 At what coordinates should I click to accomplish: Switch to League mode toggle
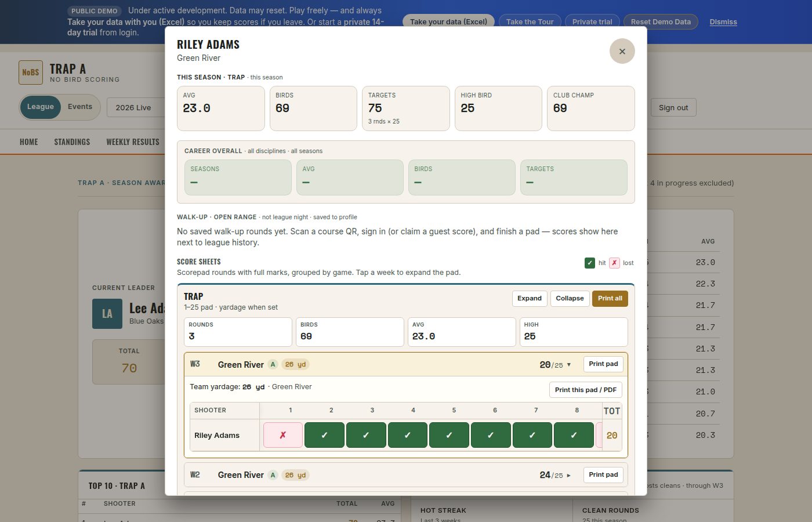point(41,107)
